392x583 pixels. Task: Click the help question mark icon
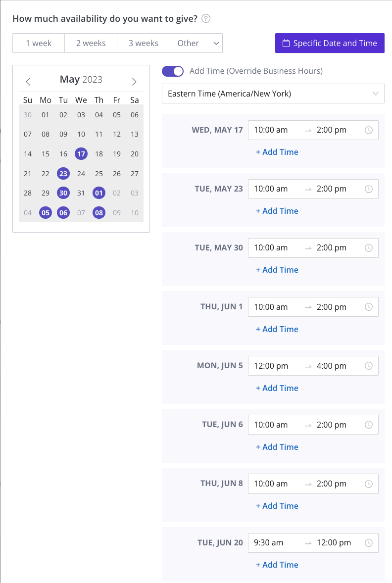pos(206,19)
